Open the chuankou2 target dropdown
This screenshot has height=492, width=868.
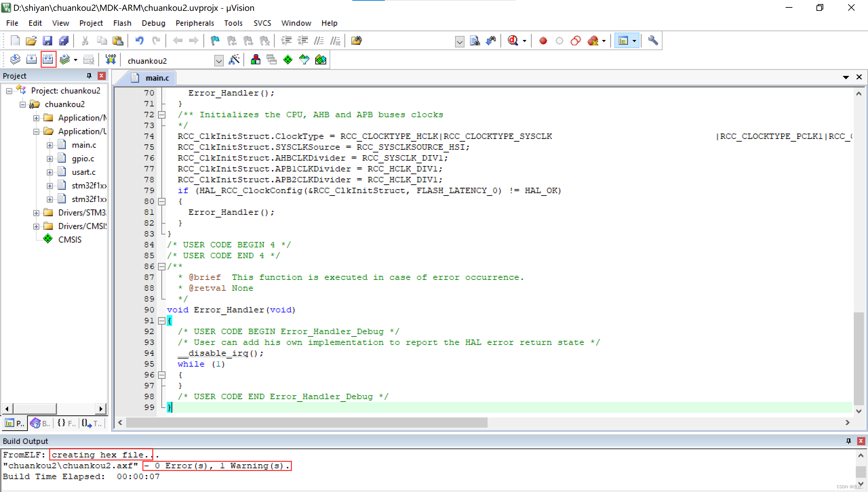(219, 61)
